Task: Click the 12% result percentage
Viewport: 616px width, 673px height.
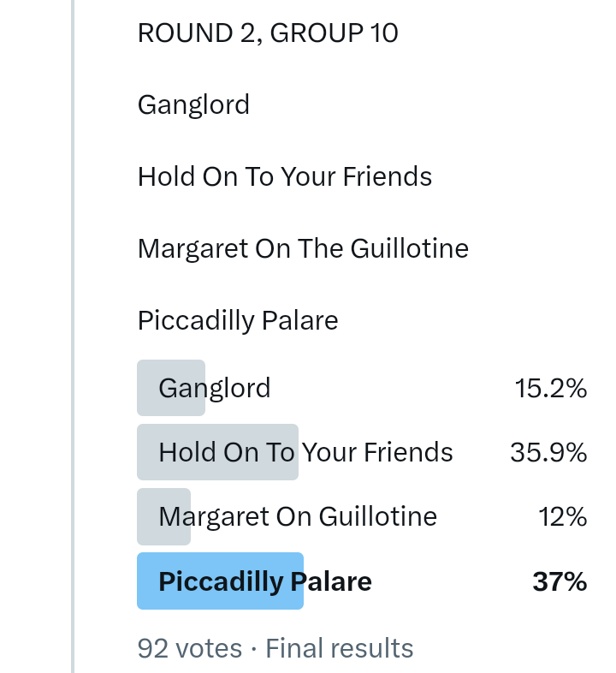Action: point(562,517)
